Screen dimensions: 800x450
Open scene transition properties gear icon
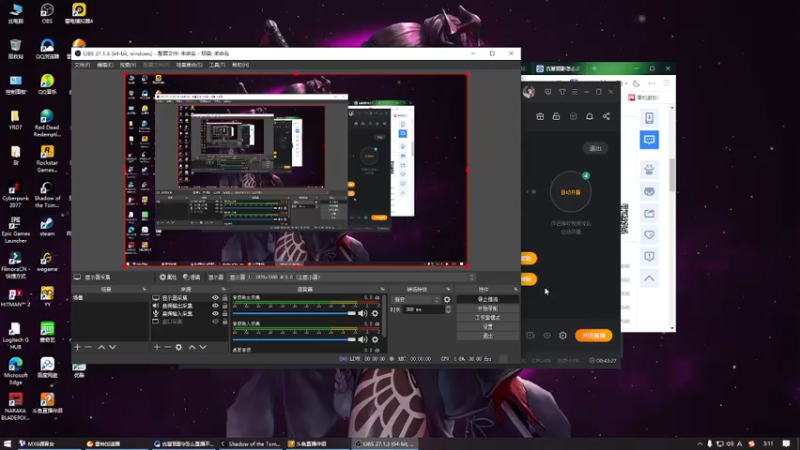447,300
